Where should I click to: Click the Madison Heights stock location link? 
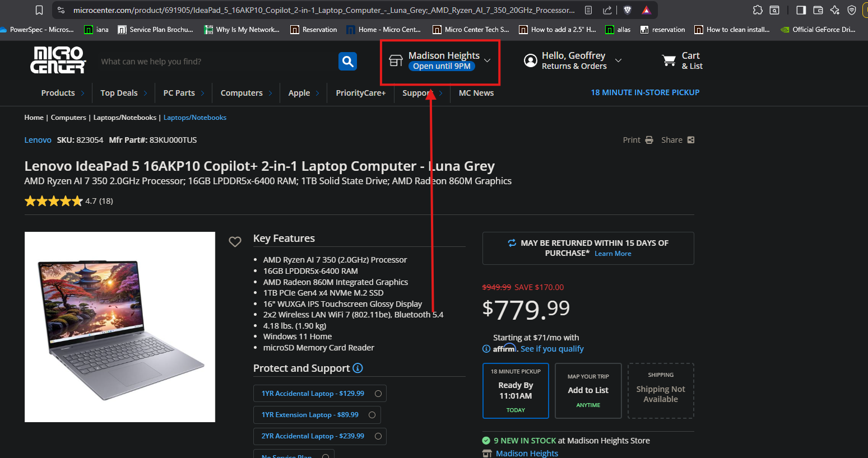coord(527,454)
